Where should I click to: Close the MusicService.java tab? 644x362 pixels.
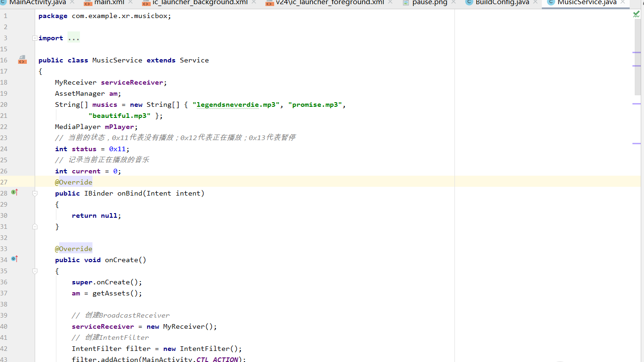[623, 2]
